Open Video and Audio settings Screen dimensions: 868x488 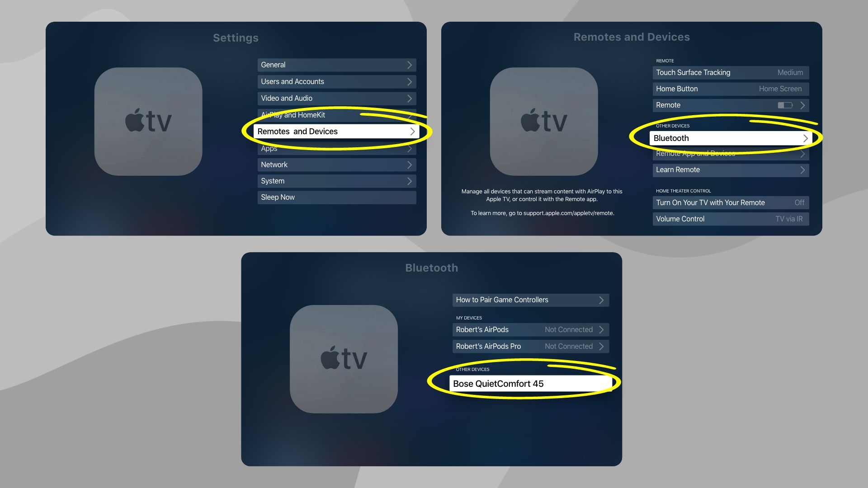pyautogui.click(x=336, y=98)
